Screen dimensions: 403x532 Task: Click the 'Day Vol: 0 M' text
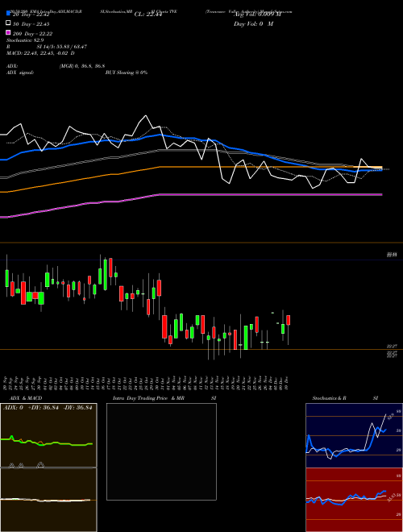click(253, 24)
